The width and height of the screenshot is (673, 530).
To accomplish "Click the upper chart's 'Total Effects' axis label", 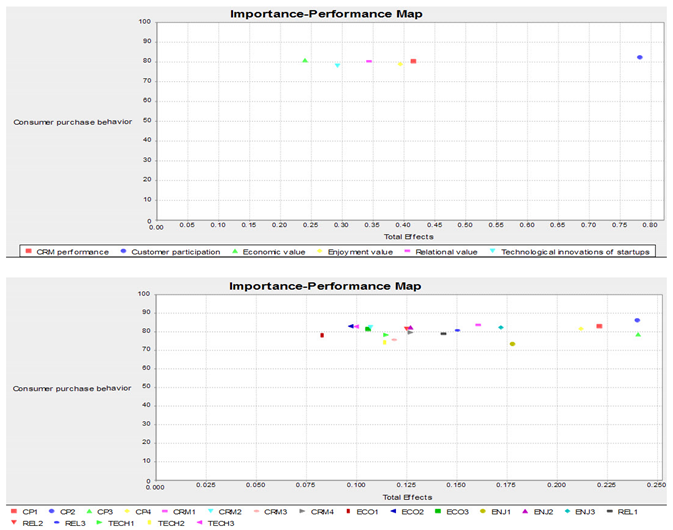I will tap(409, 236).
